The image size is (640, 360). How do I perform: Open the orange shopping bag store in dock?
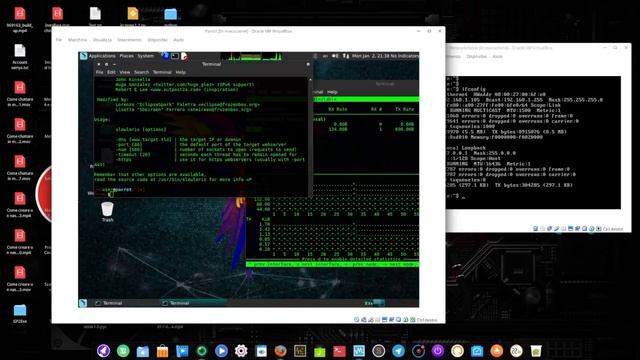click(x=162, y=351)
